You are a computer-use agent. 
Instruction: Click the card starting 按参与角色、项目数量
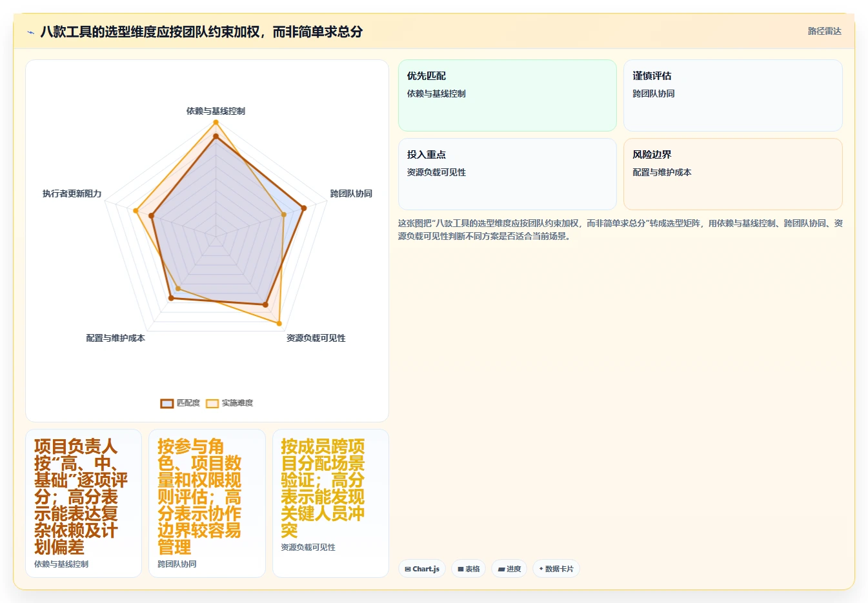(x=207, y=503)
